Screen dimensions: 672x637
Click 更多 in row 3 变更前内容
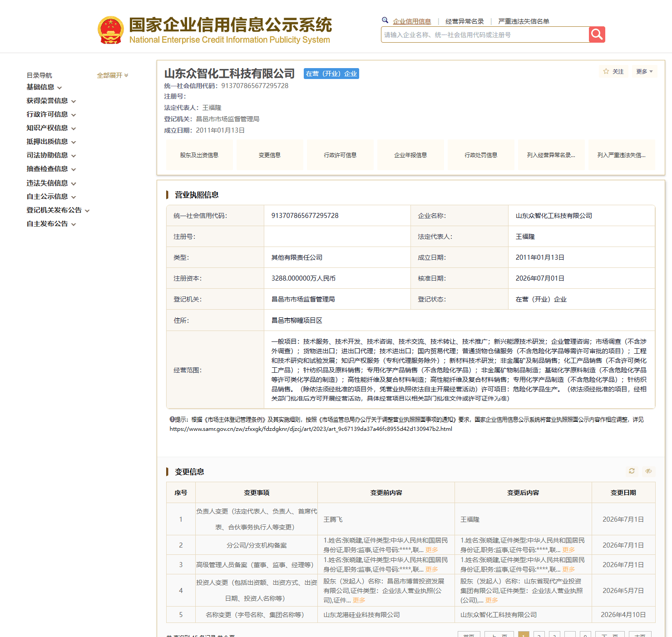pos(432,569)
